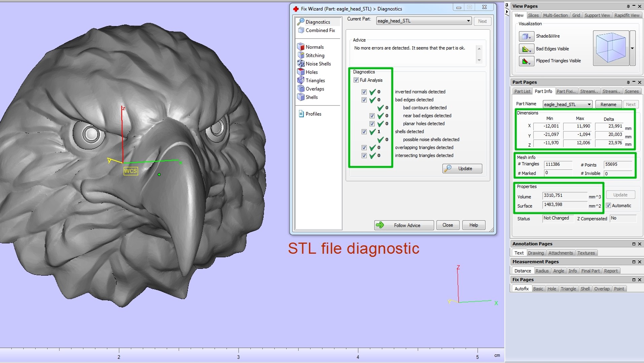Switch to the Slices tab

(533, 15)
